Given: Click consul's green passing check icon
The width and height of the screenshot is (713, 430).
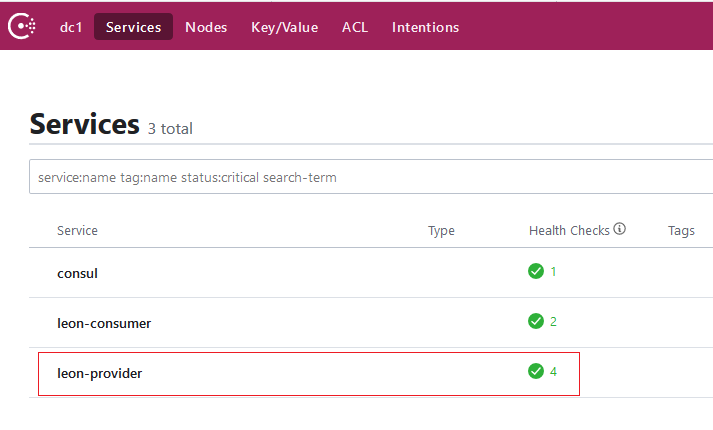Looking at the screenshot, I should (536, 271).
